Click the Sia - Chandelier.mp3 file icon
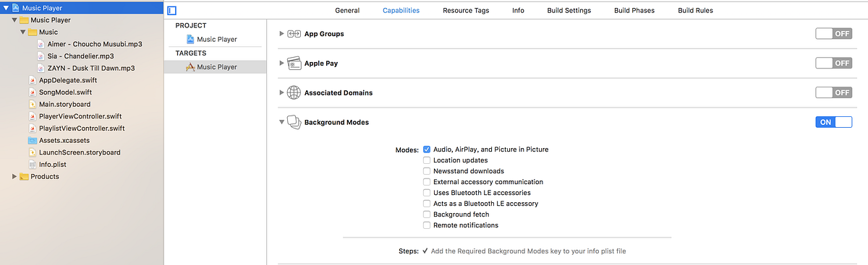The width and height of the screenshot is (868, 265). click(x=41, y=56)
